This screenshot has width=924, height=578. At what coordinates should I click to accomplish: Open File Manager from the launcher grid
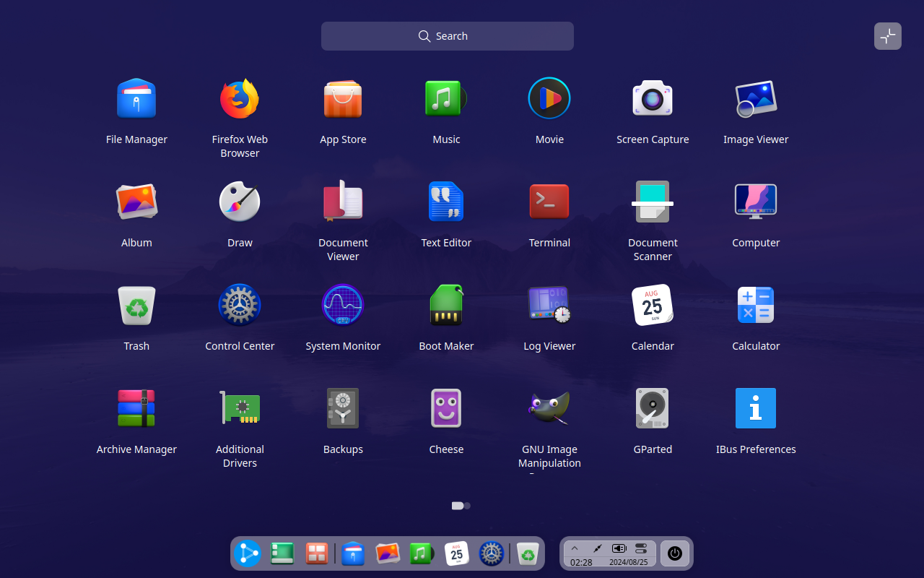point(136,98)
